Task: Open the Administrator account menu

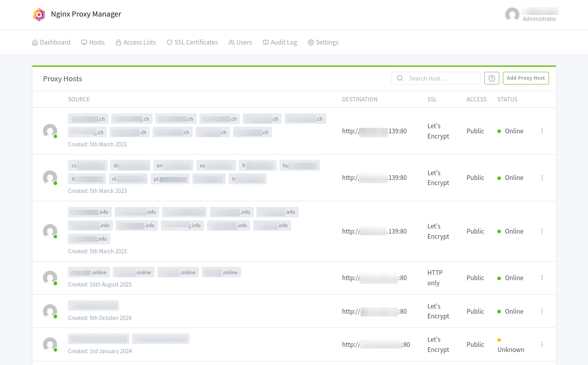Action: coord(539,15)
